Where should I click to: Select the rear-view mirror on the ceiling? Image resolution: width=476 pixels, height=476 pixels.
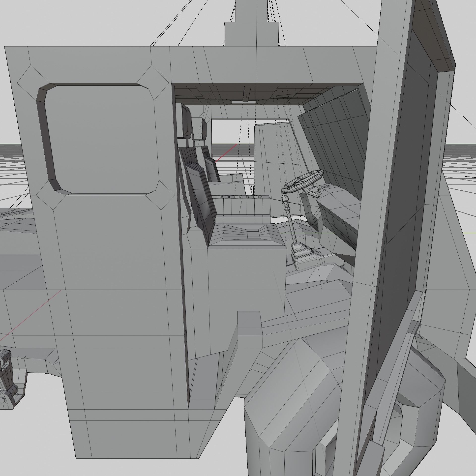coord(245,101)
